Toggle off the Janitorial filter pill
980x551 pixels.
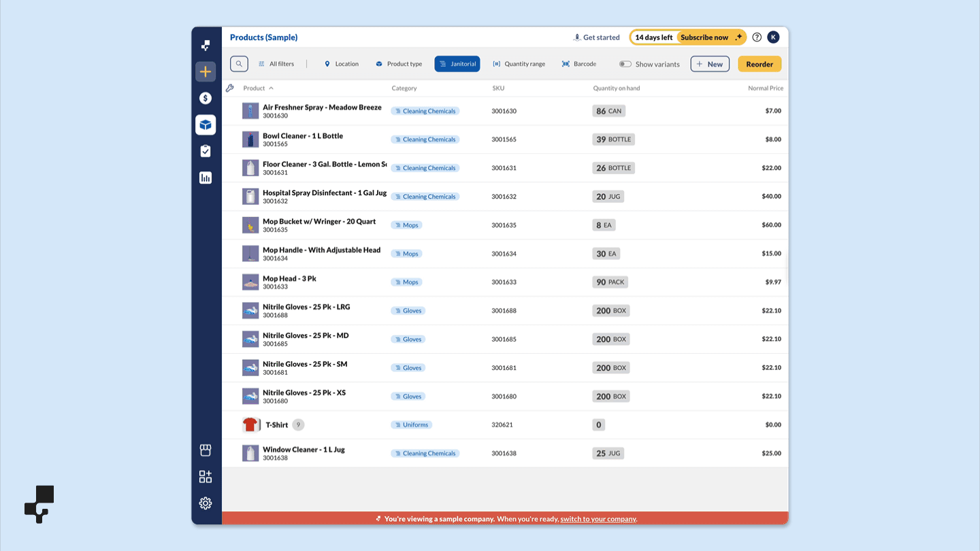(457, 63)
